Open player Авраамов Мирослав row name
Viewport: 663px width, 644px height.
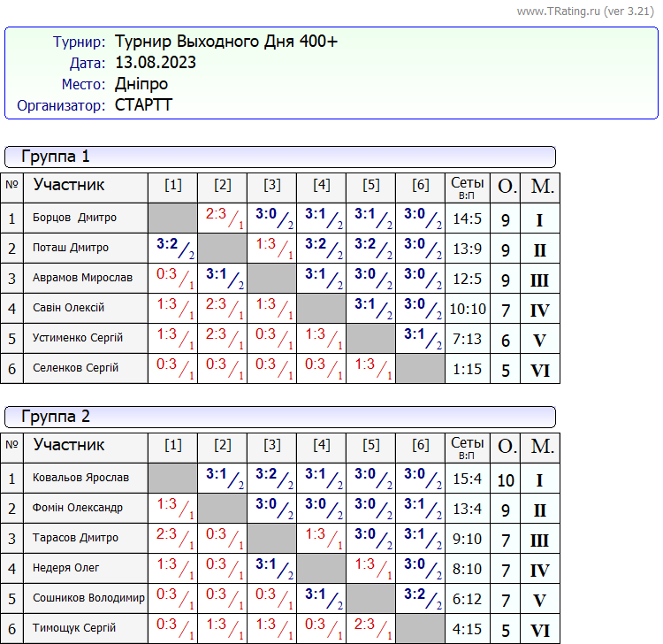[82, 278]
